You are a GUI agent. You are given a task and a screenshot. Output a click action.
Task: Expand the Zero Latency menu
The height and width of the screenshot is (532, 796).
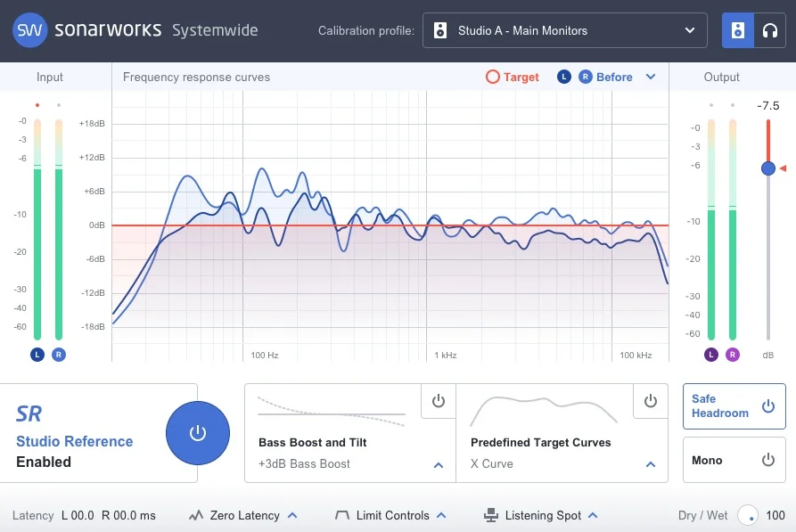pyautogui.click(x=292, y=515)
